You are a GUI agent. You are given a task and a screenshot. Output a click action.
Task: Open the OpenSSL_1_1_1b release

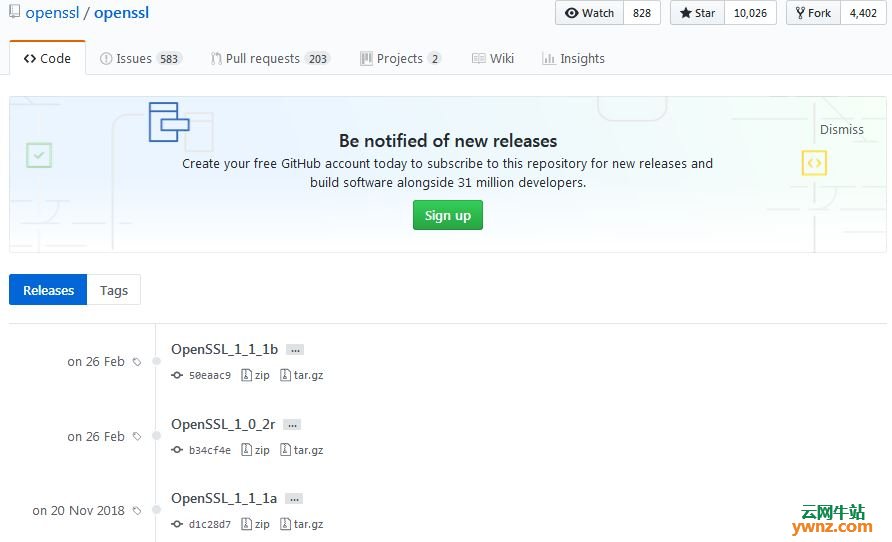224,349
